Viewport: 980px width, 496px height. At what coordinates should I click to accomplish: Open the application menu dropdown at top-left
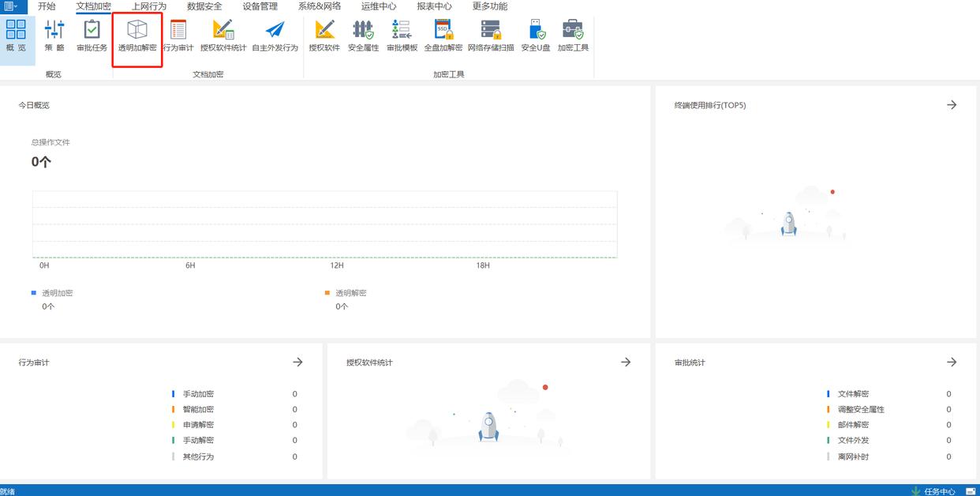[11, 6]
